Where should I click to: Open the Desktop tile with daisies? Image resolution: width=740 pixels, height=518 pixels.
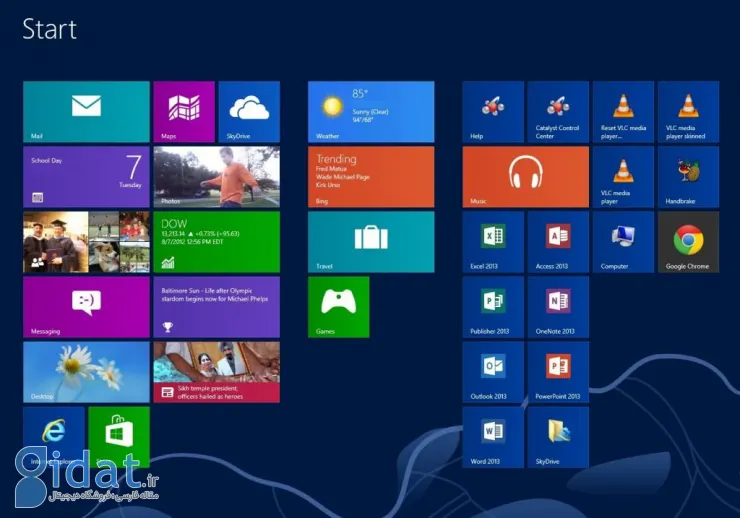tap(86, 372)
